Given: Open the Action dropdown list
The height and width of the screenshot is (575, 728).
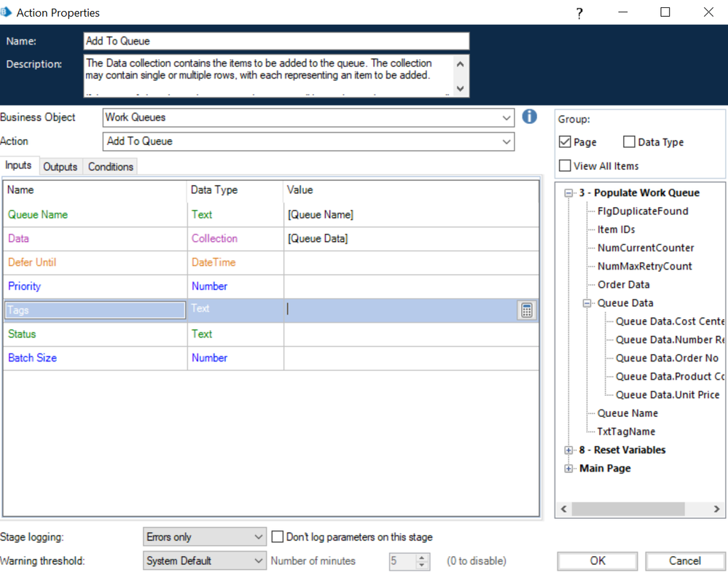Looking at the screenshot, I should [507, 141].
